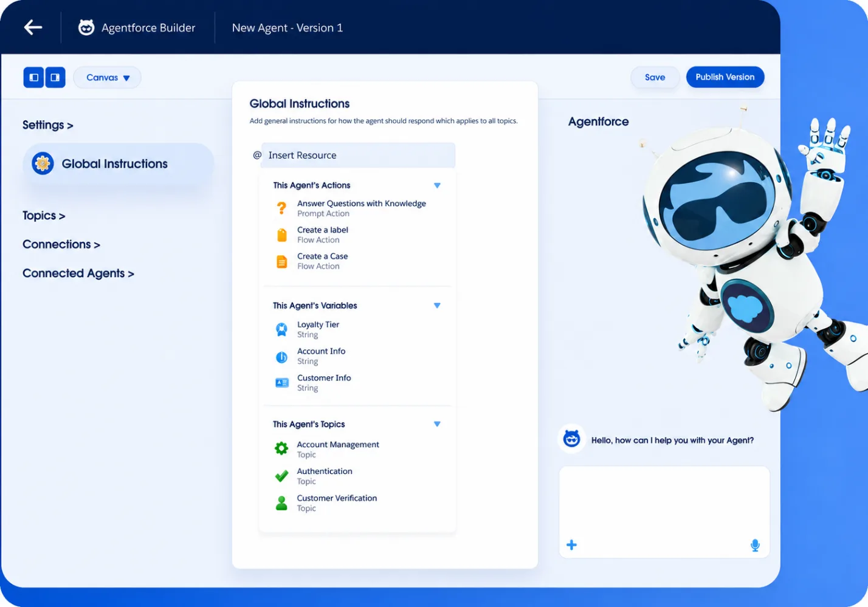Publish the agent version
The image size is (868, 607).
click(x=725, y=77)
